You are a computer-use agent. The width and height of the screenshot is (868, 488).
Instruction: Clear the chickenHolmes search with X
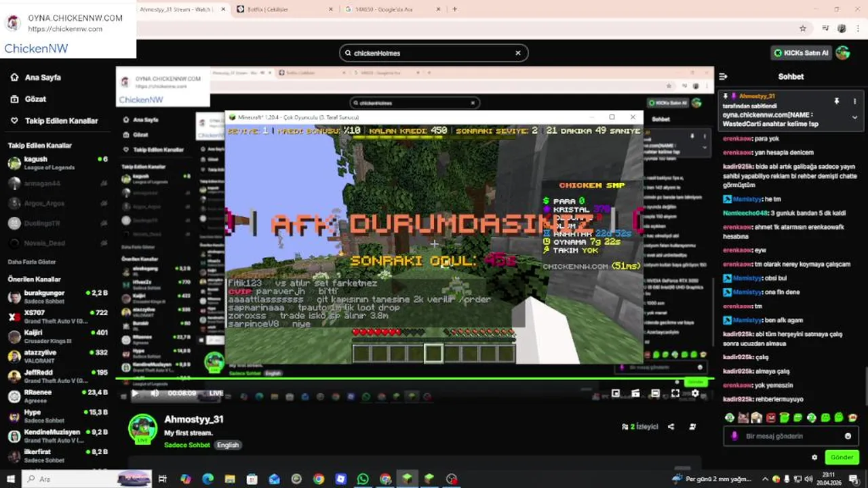[518, 53]
